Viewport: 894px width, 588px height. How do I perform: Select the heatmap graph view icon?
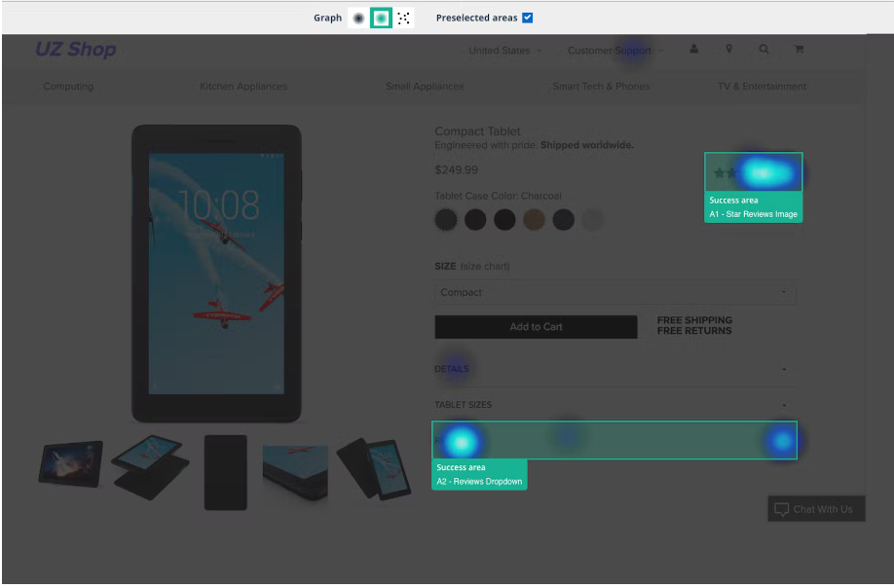click(381, 18)
